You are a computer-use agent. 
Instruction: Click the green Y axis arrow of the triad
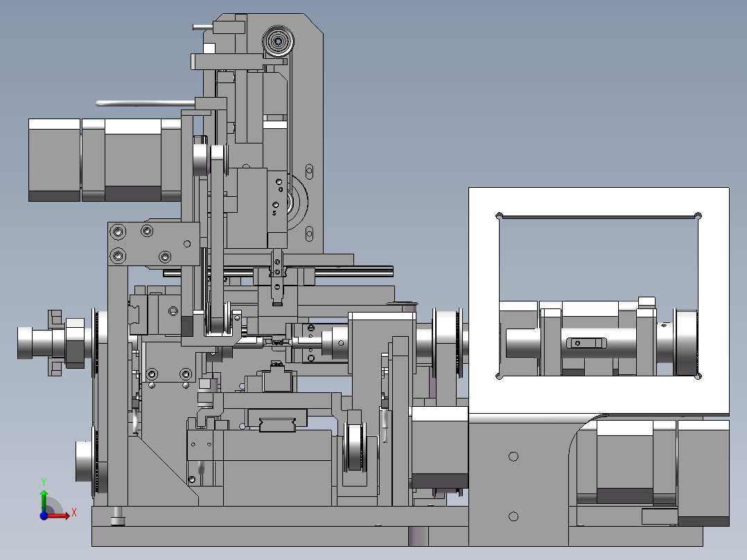(x=44, y=500)
